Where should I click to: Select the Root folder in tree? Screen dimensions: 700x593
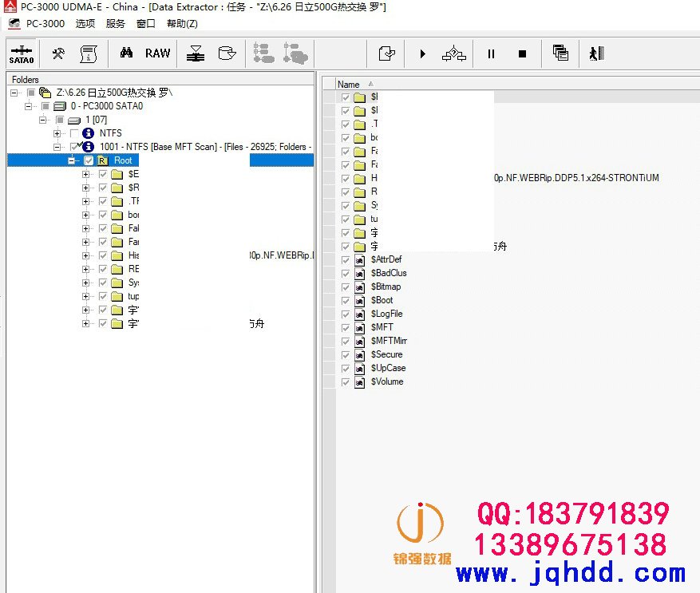point(123,160)
